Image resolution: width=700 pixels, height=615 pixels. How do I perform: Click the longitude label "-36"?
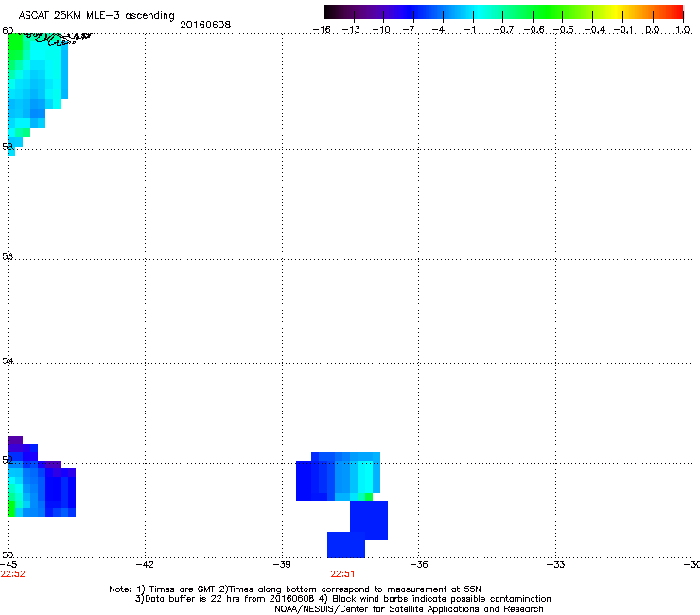pyautogui.click(x=418, y=565)
